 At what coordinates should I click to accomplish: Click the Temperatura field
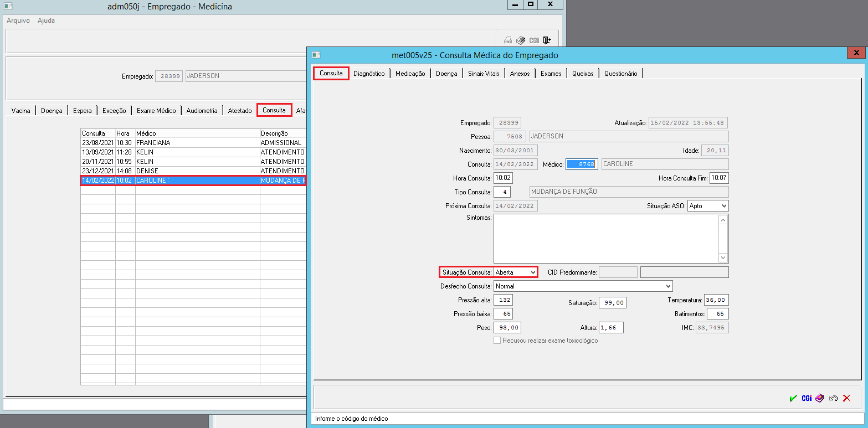click(x=716, y=300)
